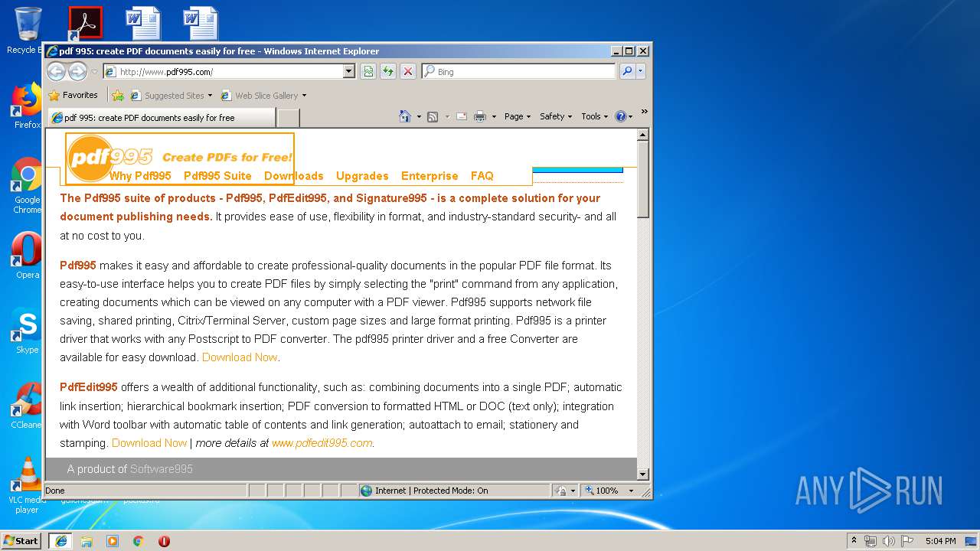The height and width of the screenshot is (551, 980).
Task: Select the Adobe Acrobat desktop shortcut
Action: coord(85,23)
